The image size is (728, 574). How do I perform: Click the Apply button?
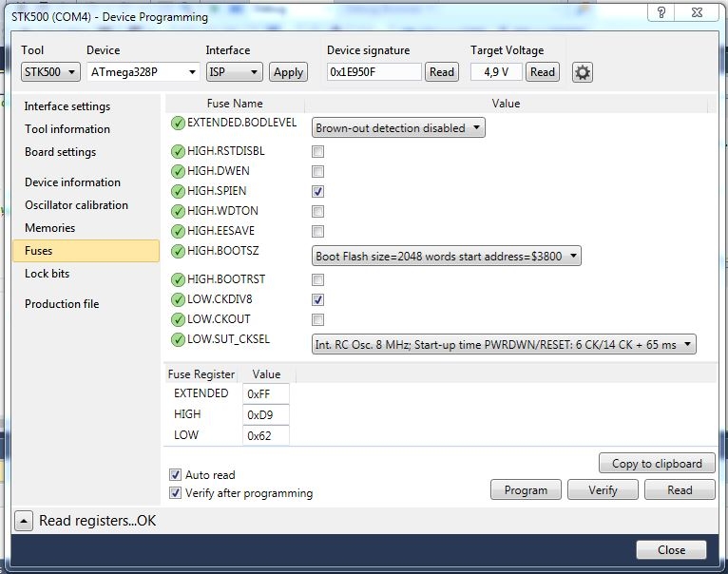coord(288,72)
